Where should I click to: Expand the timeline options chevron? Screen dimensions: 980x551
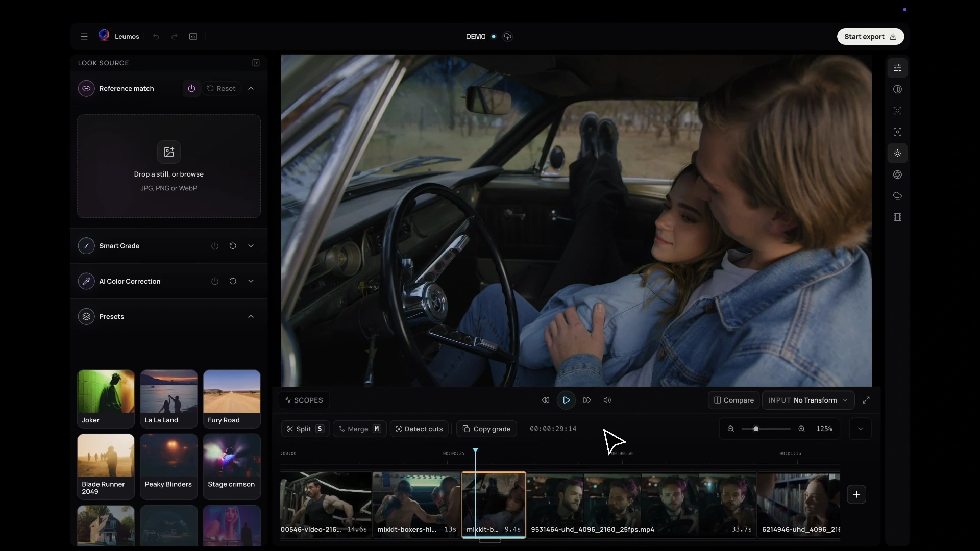(861, 429)
